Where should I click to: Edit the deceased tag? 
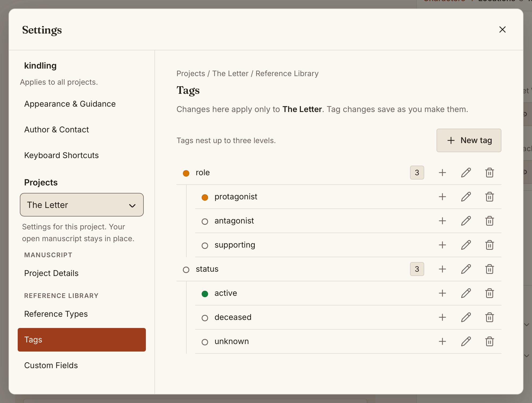tap(466, 317)
